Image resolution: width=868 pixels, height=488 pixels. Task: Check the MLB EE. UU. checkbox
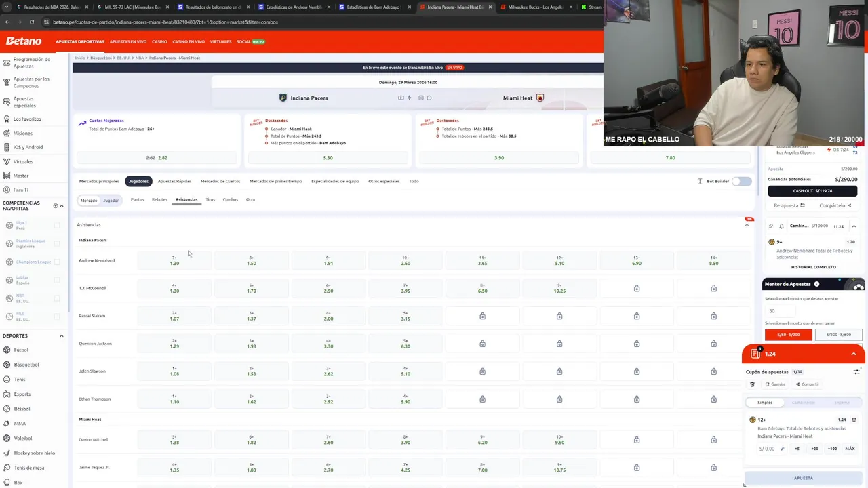coord(57,317)
